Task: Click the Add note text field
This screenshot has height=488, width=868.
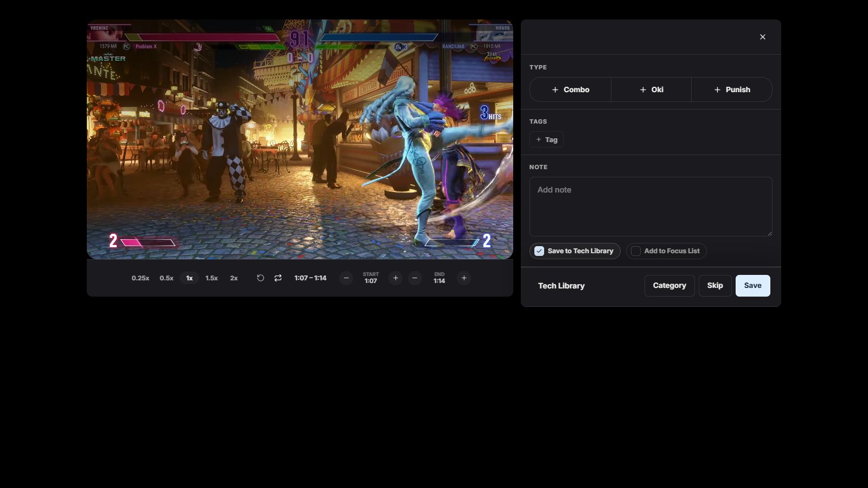Action: click(650, 207)
